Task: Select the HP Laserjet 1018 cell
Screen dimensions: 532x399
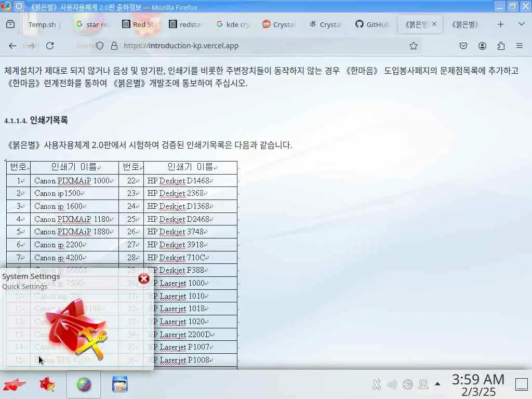Action: [x=195, y=309]
